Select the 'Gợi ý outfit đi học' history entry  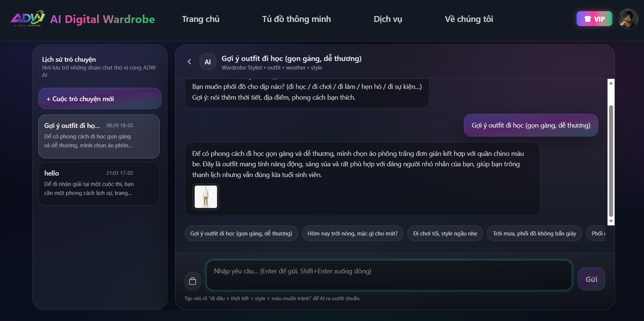click(99, 136)
